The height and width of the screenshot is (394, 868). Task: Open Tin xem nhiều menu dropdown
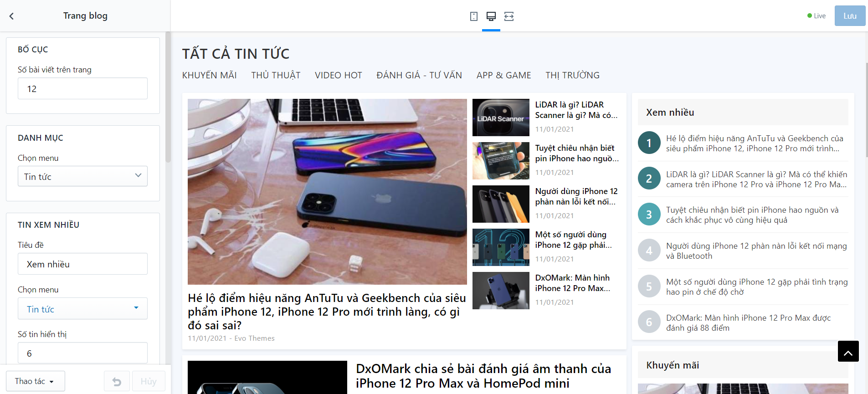tap(82, 308)
